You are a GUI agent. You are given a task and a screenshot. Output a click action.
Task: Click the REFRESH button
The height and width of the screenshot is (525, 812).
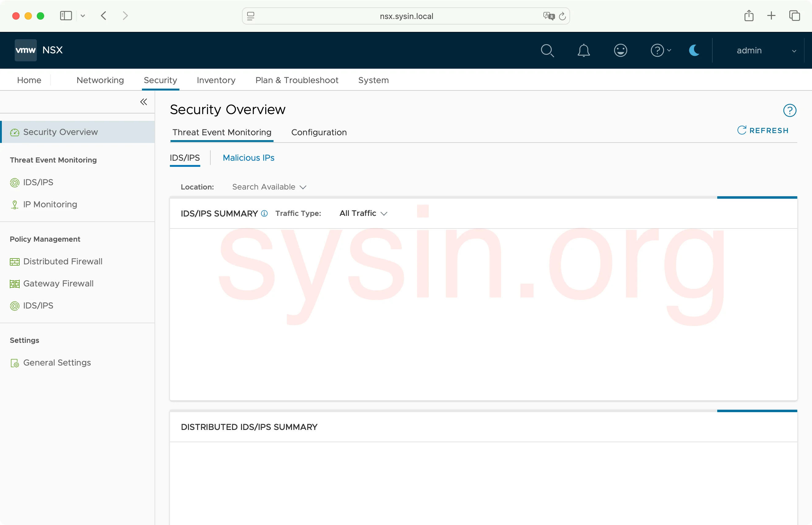763,131
